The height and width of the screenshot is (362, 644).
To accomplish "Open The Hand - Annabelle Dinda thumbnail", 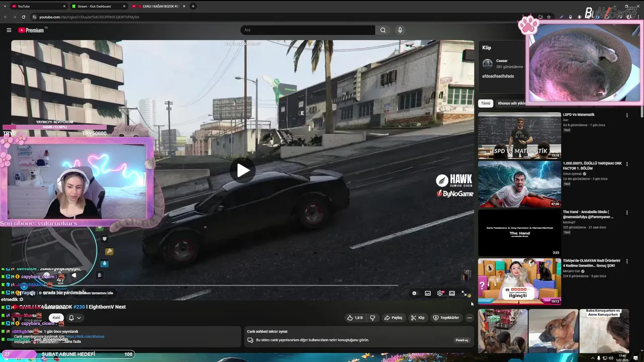I will (x=519, y=233).
